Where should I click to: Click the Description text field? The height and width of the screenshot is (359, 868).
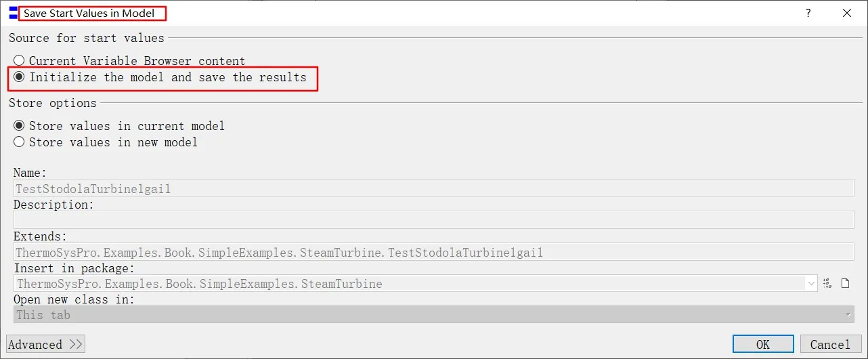coord(433,220)
